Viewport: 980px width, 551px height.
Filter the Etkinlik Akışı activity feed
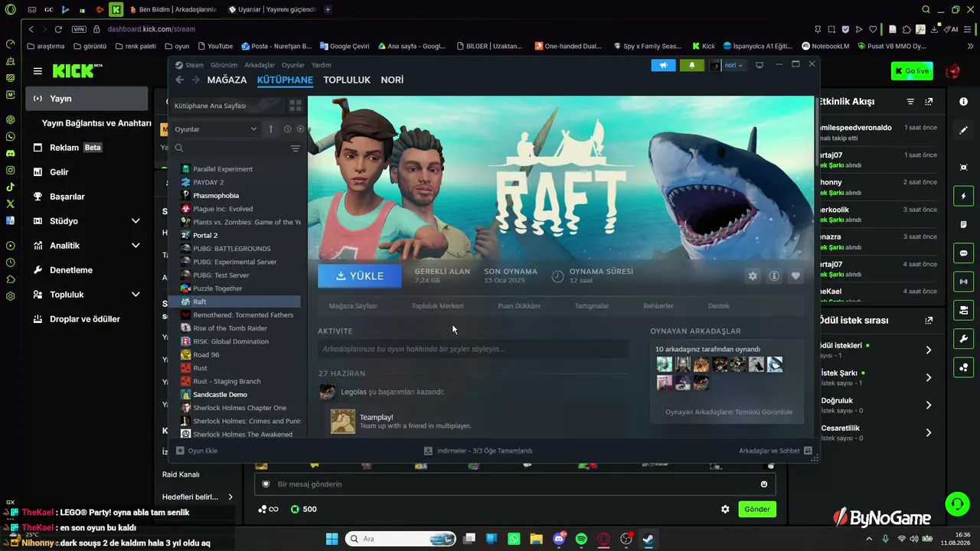[910, 102]
